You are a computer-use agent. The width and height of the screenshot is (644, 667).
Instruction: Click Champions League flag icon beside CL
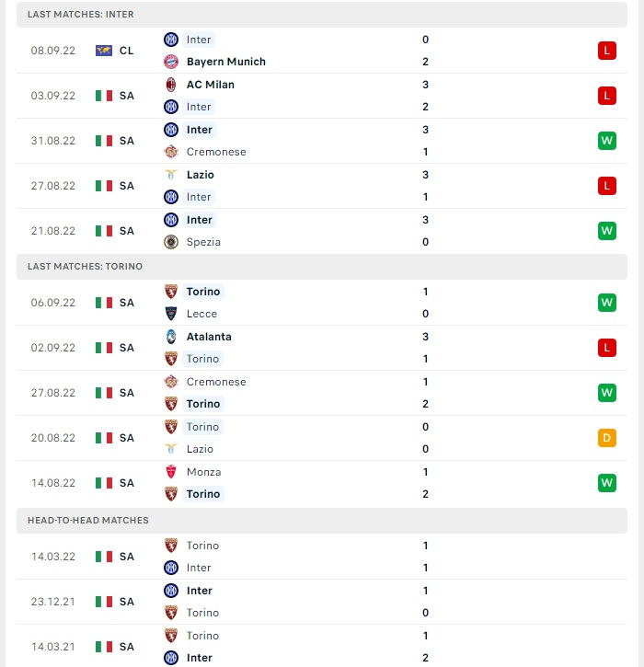[104, 51]
